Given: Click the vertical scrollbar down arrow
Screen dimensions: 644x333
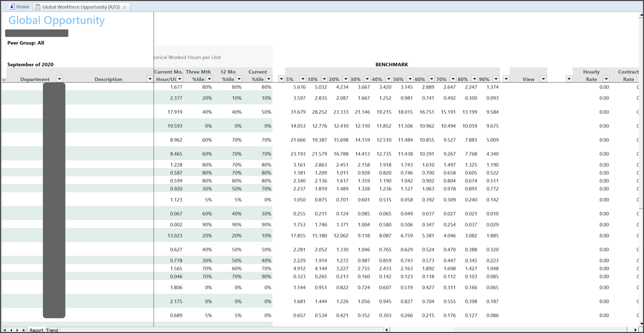Looking at the screenshot, I should coord(641,324).
